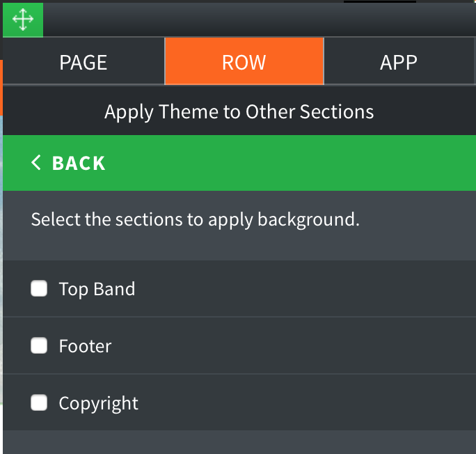The width and height of the screenshot is (476, 454).
Task: Click the Footer label text
Action: pos(85,346)
